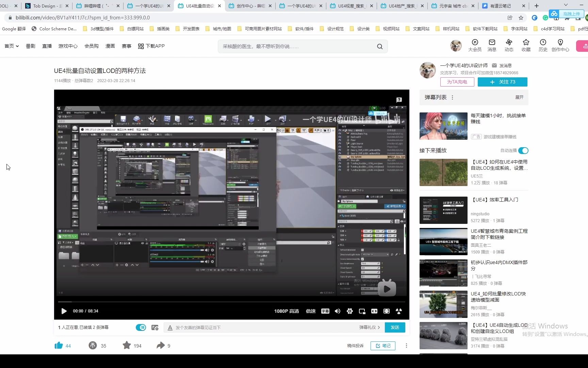Click the uploader name 一个学UE4的UI设计师
The width and height of the screenshot is (588, 368).
click(x=464, y=65)
